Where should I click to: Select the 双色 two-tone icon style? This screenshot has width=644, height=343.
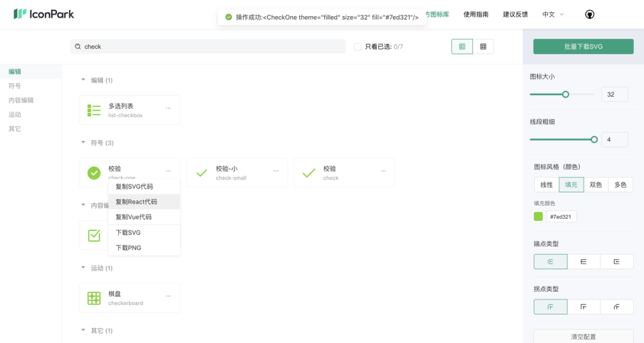(596, 185)
